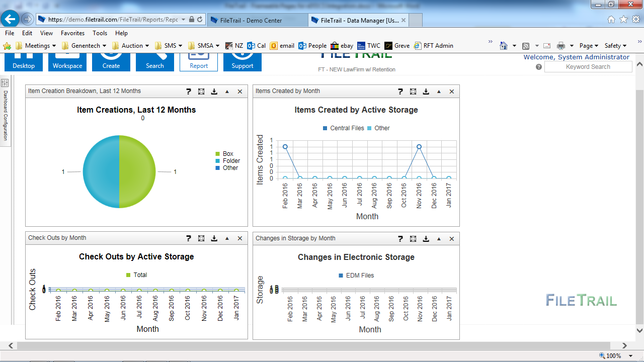Toggle Central Files series in legend
The height and width of the screenshot is (362, 644).
(343, 128)
